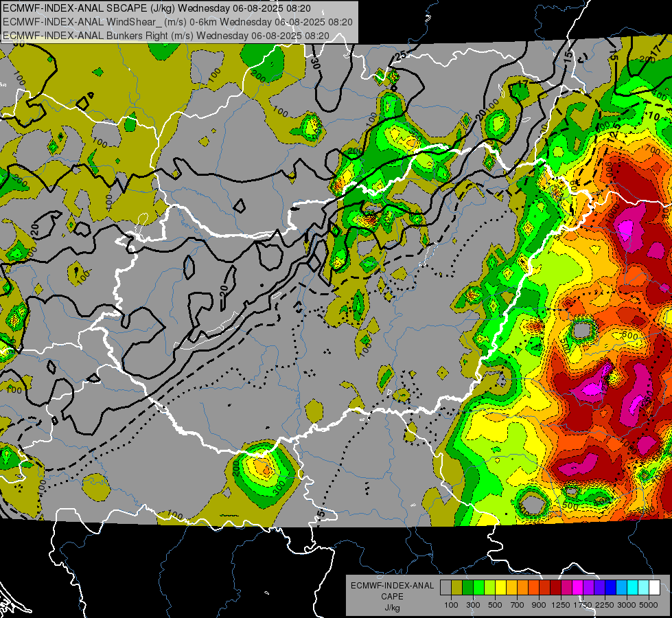Click the dark maroon swatch before 1250

[556, 588]
